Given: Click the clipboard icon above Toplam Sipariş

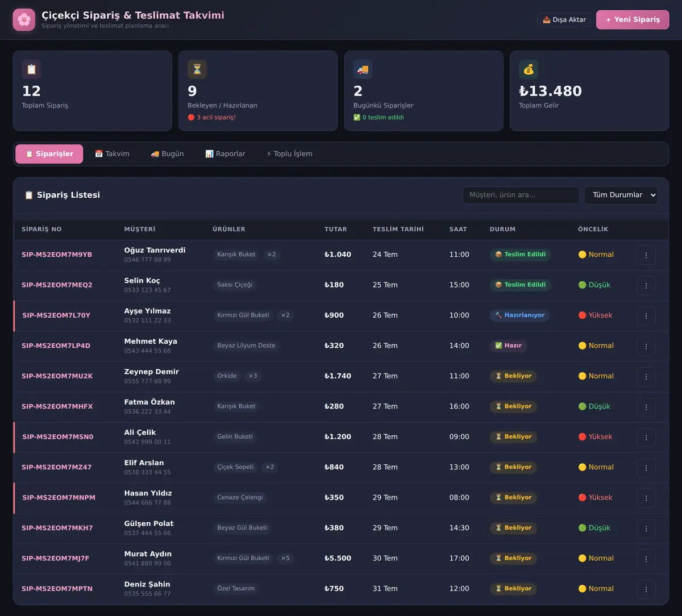Looking at the screenshot, I should tap(31, 69).
